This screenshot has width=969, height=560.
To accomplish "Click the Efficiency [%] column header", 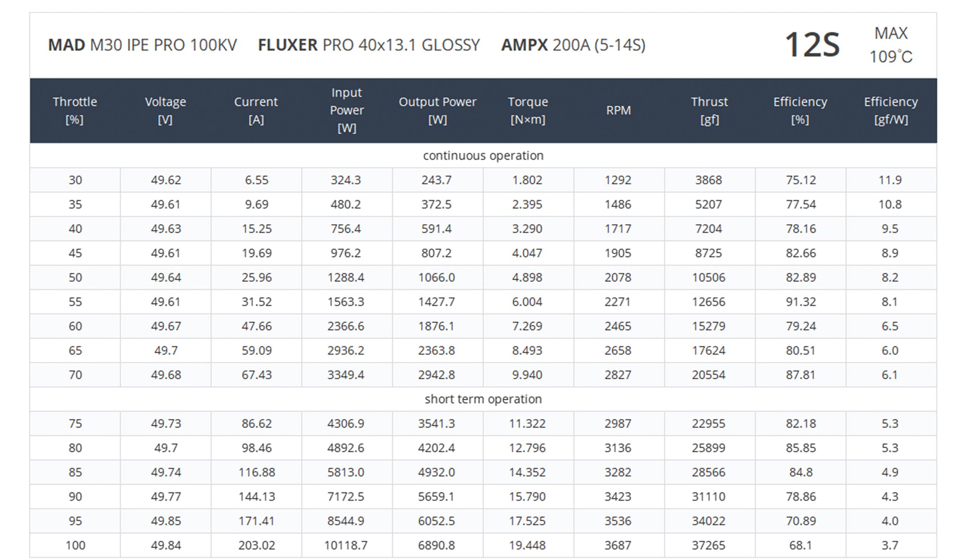I will click(800, 110).
